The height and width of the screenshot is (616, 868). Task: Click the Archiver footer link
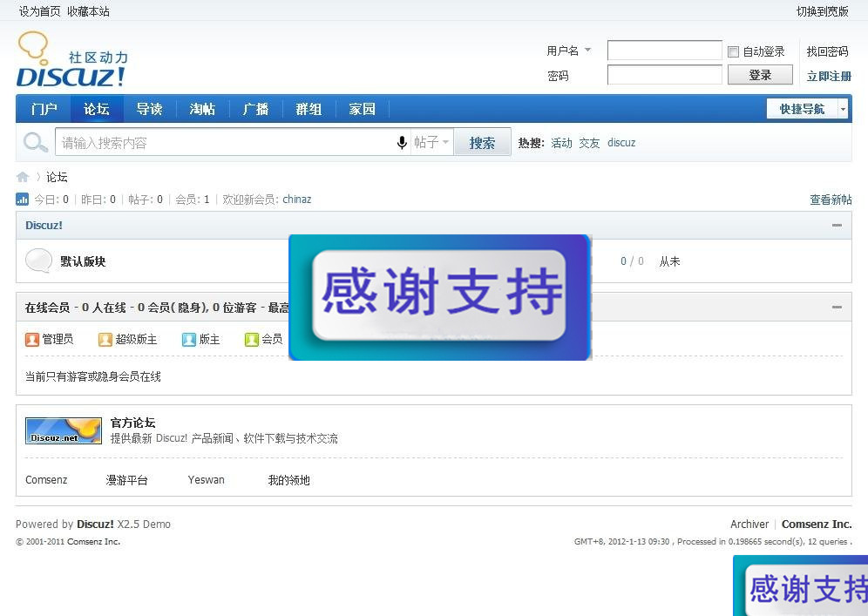click(x=749, y=525)
